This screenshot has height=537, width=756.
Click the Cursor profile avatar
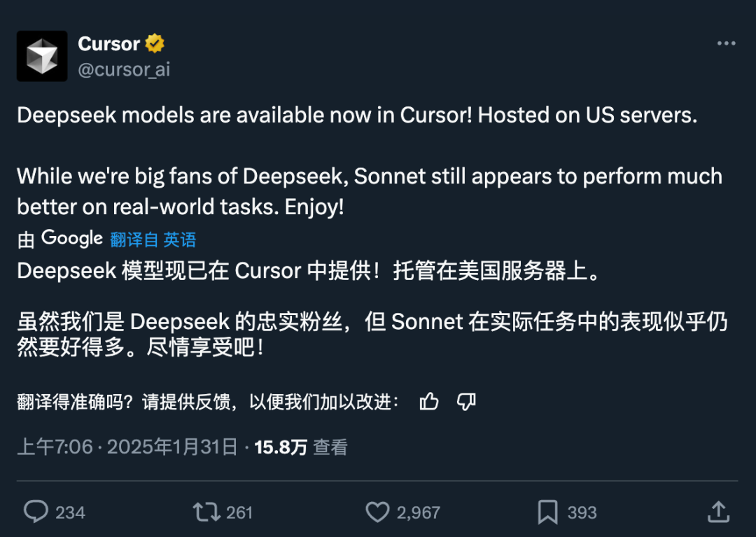point(42,56)
